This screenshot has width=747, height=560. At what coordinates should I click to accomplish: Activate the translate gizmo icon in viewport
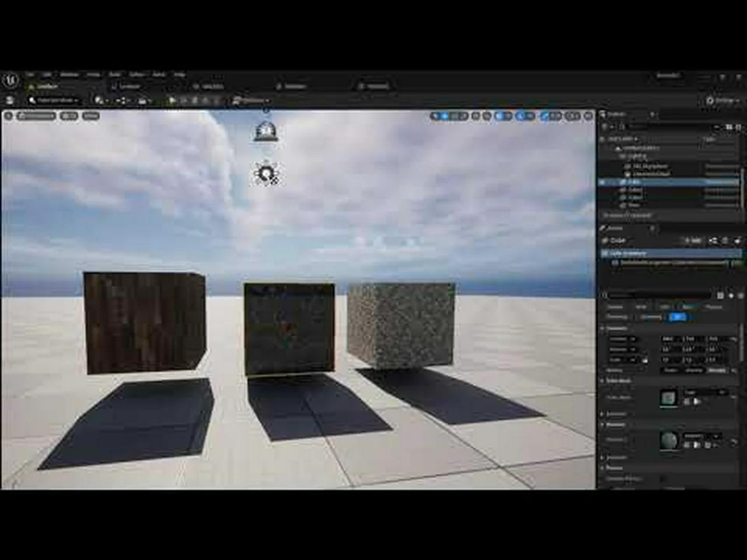tap(444, 116)
